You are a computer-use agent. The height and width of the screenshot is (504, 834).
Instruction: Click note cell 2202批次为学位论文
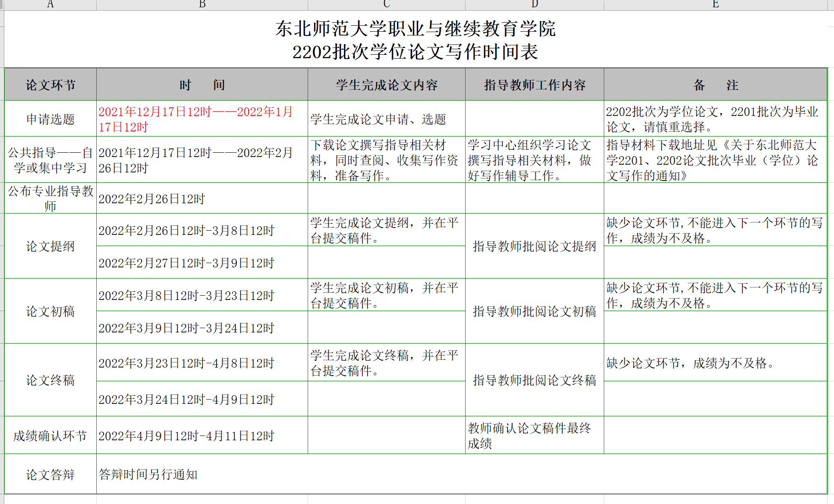[x=715, y=119]
